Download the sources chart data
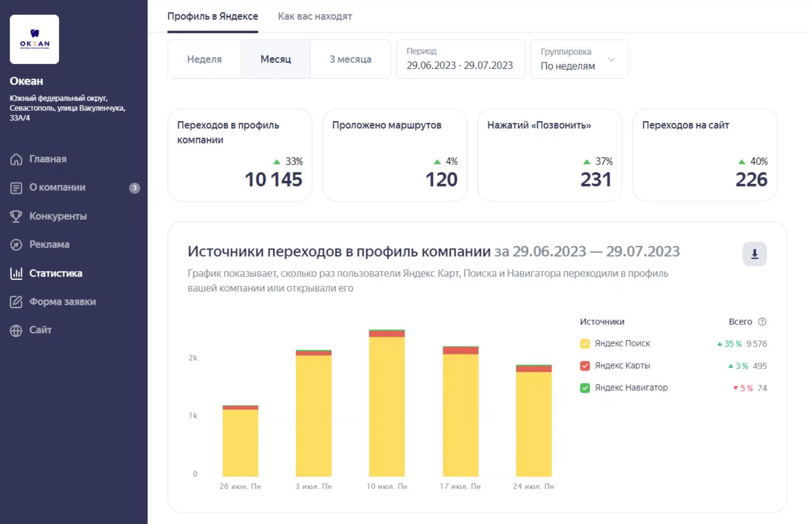The height and width of the screenshot is (524, 812). pos(754,254)
